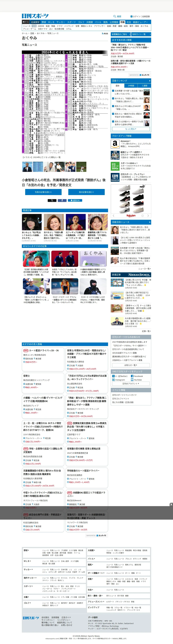Open the 野球 section link in the footer

[x=26, y=550]
